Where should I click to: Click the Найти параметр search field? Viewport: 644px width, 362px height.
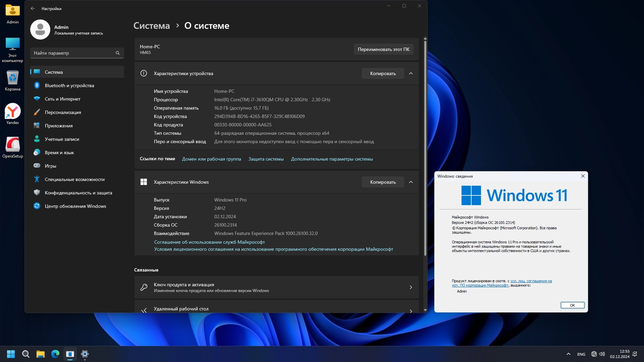tap(72, 53)
